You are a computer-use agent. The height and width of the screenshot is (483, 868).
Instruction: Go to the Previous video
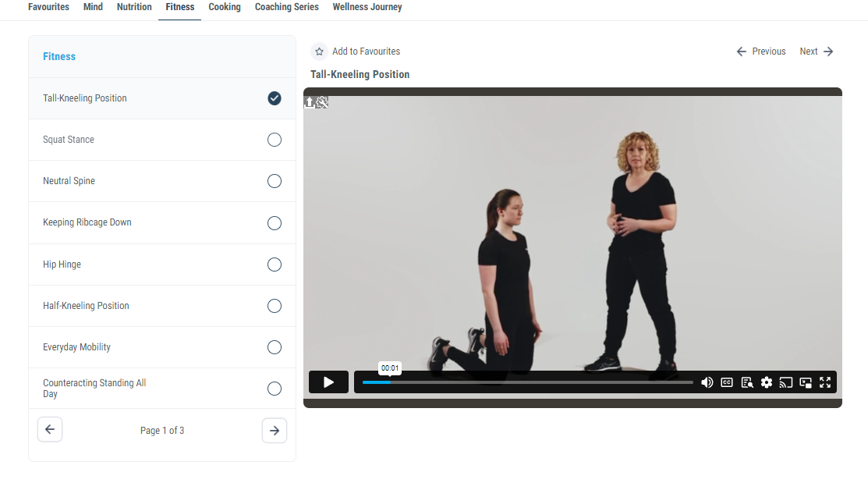(761, 51)
